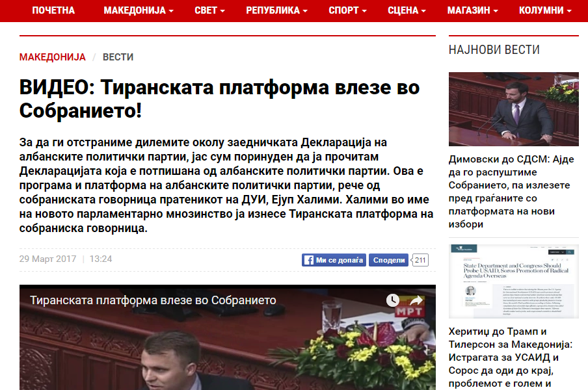Viewport: 588px width, 390px height.
Task: Click the Ми се допаѓа like button
Action: (x=334, y=260)
